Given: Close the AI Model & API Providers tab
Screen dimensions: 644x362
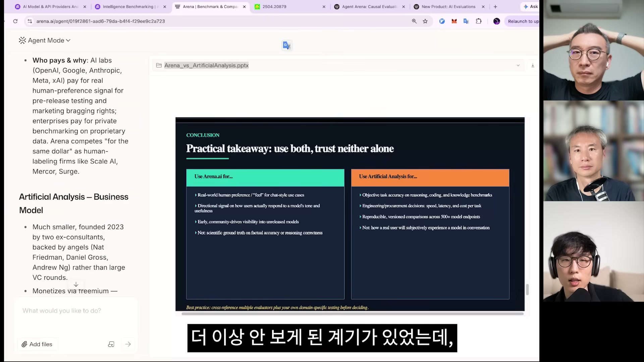Looking at the screenshot, I should [x=85, y=7].
